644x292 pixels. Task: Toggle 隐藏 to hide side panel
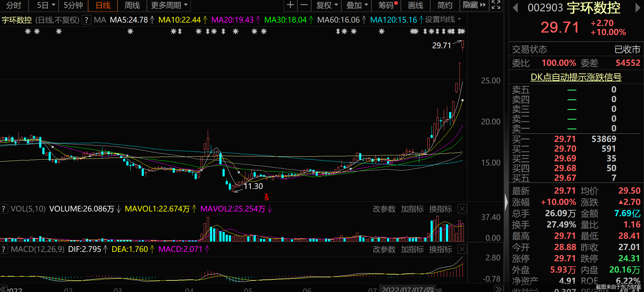pyautogui.click(x=474, y=5)
